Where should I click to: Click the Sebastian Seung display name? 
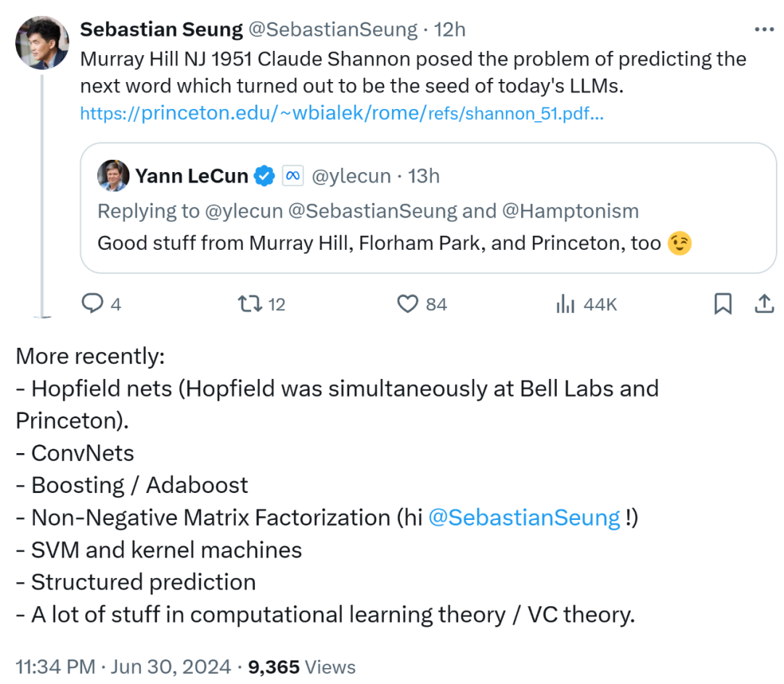tap(161, 30)
